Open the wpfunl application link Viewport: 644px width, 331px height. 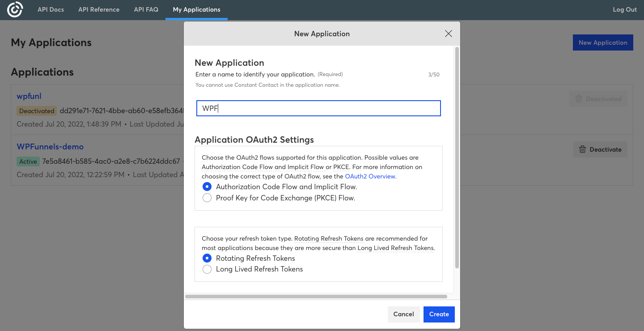coord(29,96)
